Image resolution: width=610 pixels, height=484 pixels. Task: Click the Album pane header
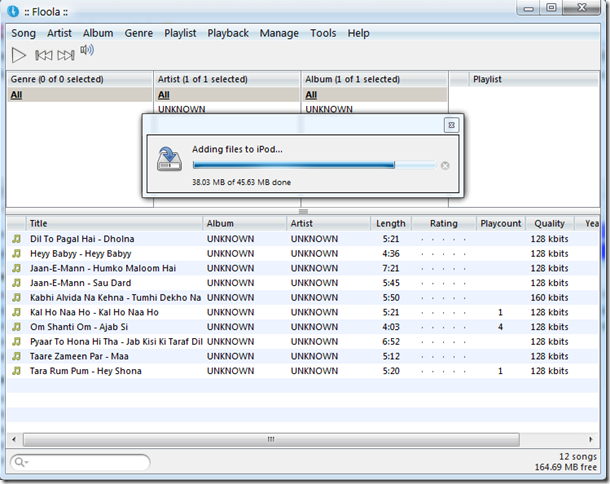pyautogui.click(x=375, y=79)
